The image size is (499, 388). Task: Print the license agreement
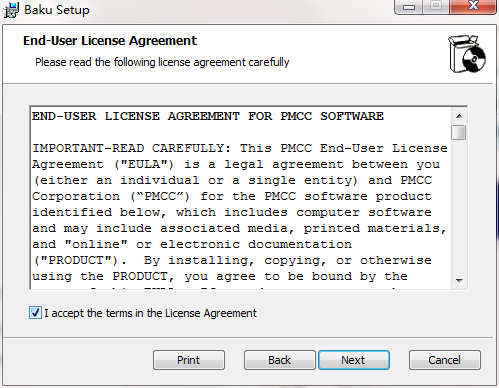(189, 360)
